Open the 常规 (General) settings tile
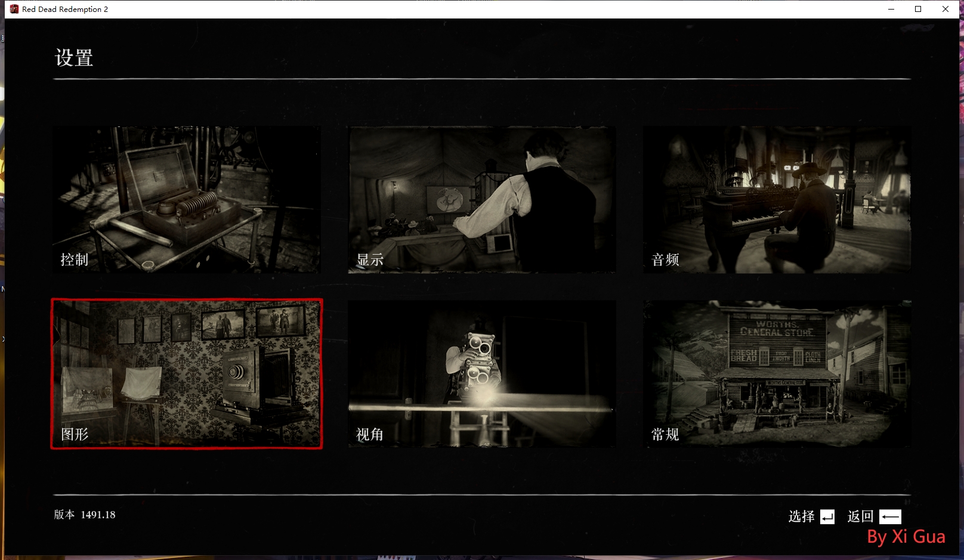The width and height of the screenshot is (964, 560). [777, 374]
